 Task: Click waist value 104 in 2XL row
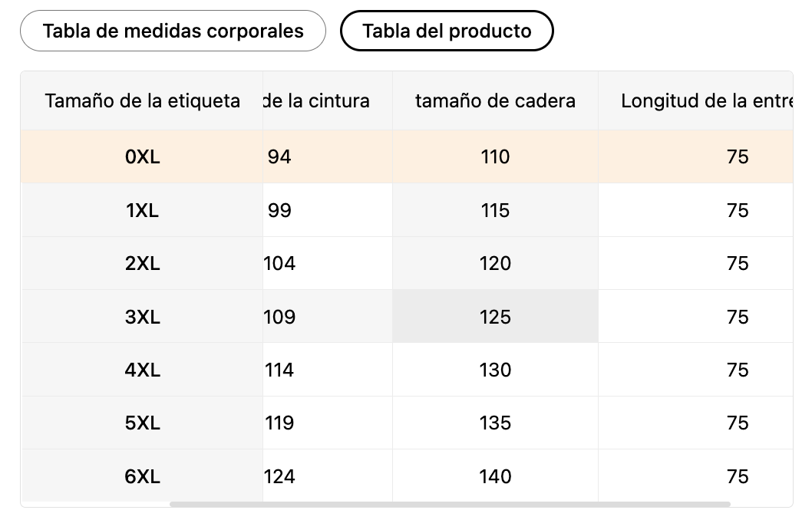point(279,264)
